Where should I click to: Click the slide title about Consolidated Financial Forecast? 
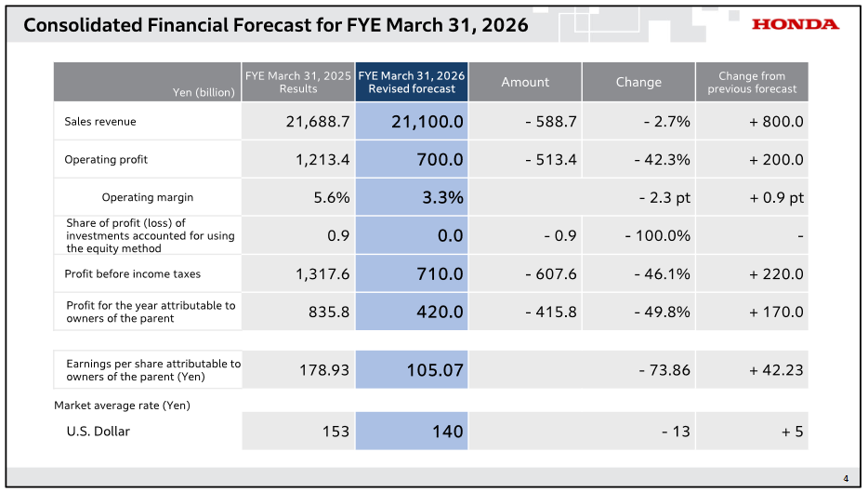coord(275,25)
